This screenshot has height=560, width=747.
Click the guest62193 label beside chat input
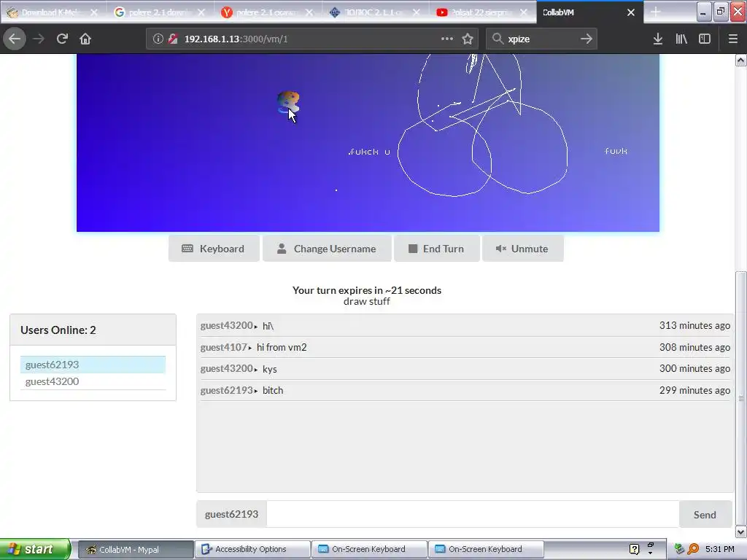tap(231, 514)
